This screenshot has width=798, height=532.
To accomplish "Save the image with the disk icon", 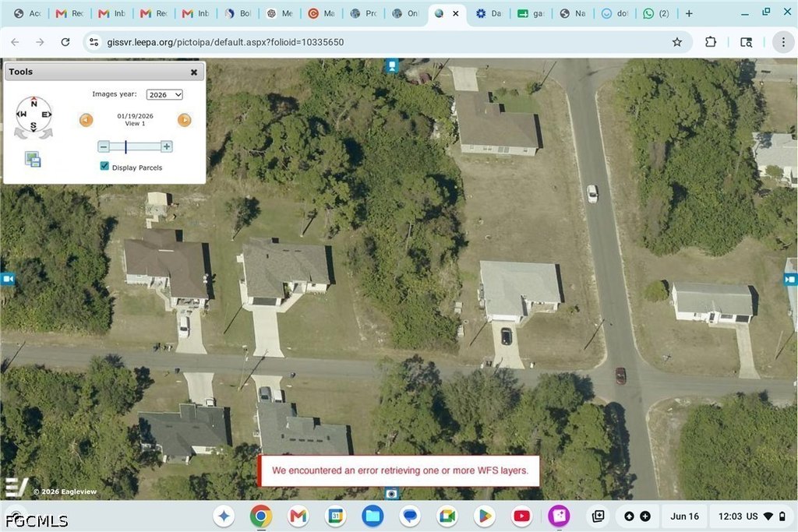I will point(33,159).
